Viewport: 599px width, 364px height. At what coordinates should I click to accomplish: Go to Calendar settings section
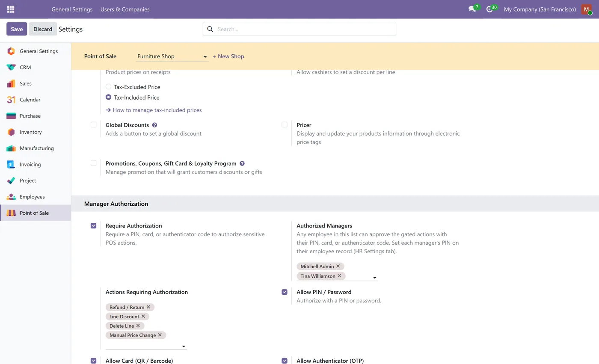[x=36, y=100]
